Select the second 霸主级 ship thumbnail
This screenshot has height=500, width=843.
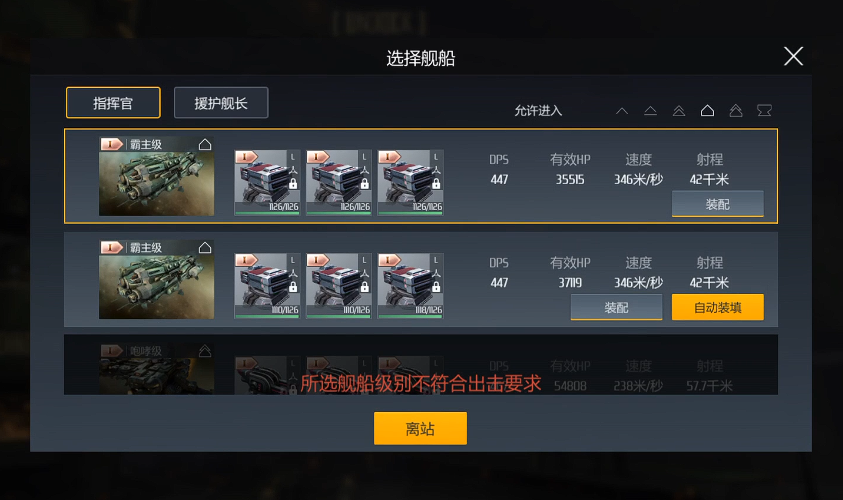pos(156,280)
